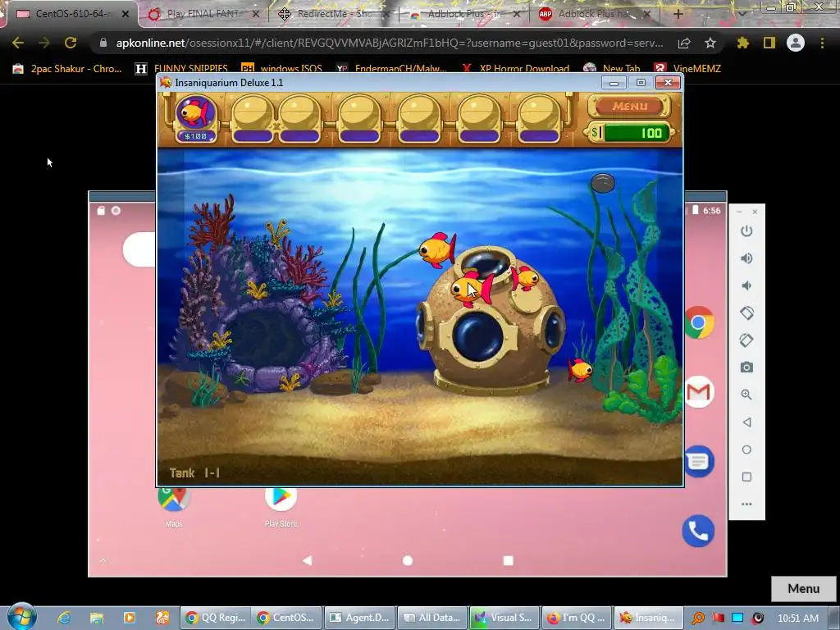The image size is (840, 630).
Task: Click the apkonline.net address bar
Action: click(x=390, y=43)
